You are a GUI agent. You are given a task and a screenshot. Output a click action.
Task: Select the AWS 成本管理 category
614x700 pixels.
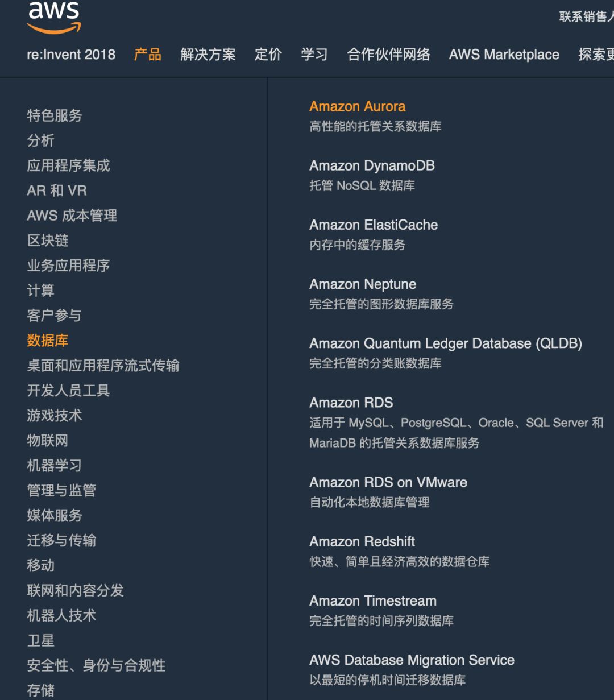pyautogui.click(x=72, y=216)
